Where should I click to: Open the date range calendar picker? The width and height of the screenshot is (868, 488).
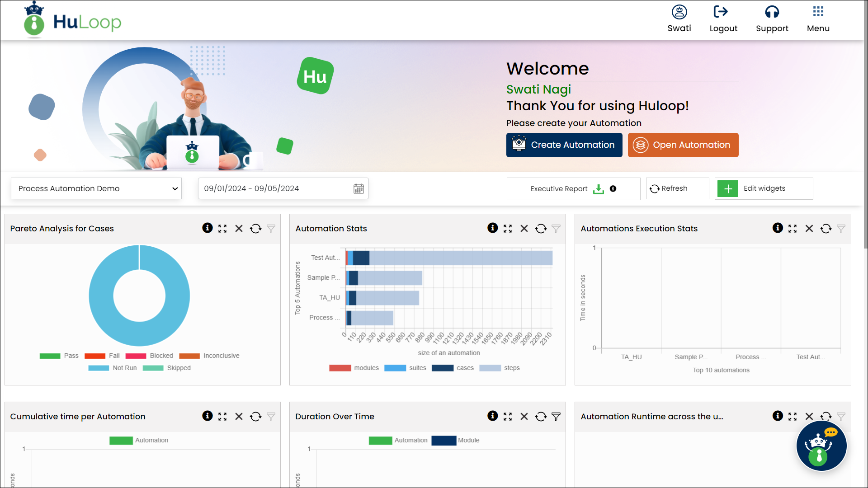click(359, 189)
